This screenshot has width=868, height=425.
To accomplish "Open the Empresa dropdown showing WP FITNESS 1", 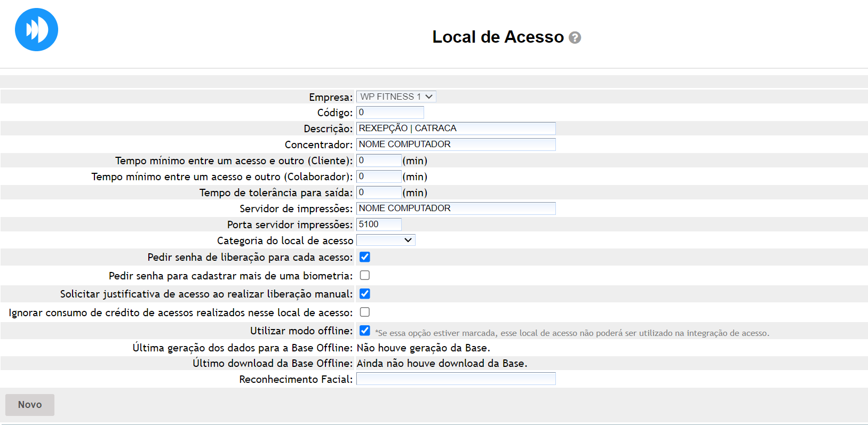I will (x=396, y=97).
